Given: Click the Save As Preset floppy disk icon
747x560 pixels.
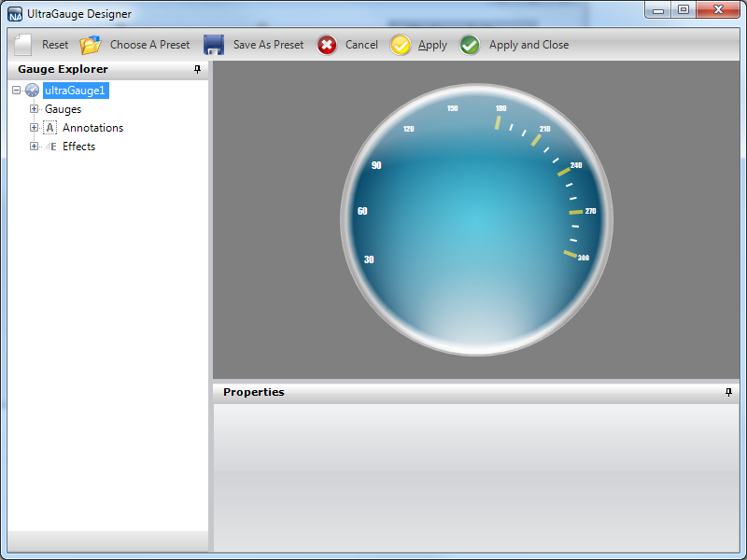Looking at the screenshot, I should 214,45.
